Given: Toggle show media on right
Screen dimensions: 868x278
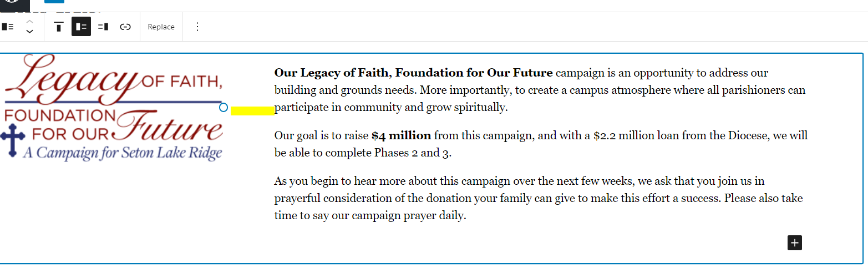Looking at the screenshot, I should [x=103, y=27].
